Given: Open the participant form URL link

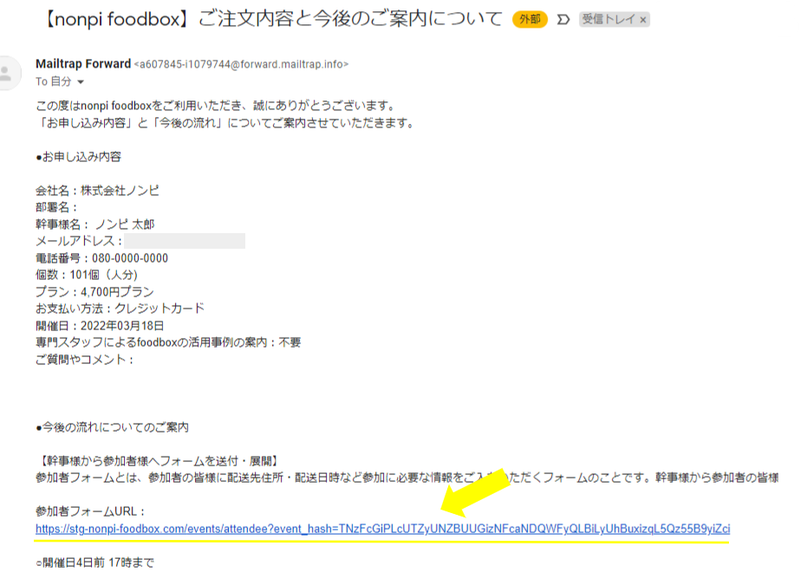Looking at the screenshot, I should coord(382,529).
